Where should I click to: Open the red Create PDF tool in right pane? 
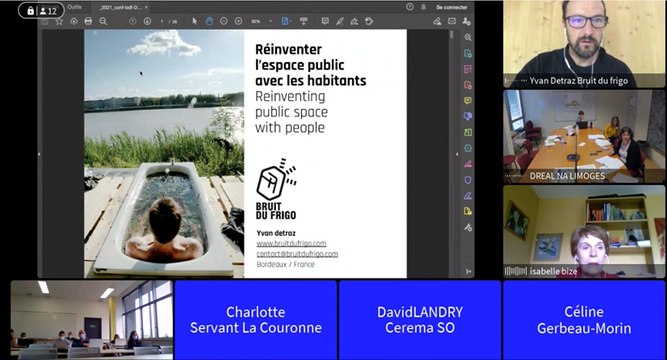click(x=468, y=85)
